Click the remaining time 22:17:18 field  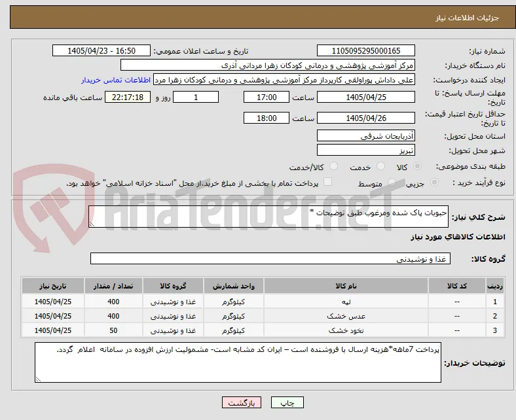pos(128,97)
